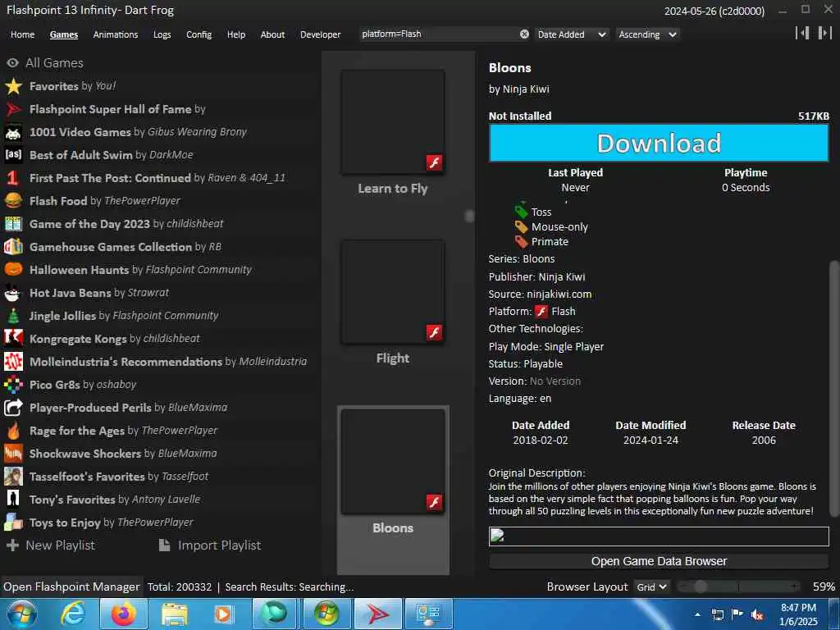Clear the search box with the X icon

click(x=524, y=34)
